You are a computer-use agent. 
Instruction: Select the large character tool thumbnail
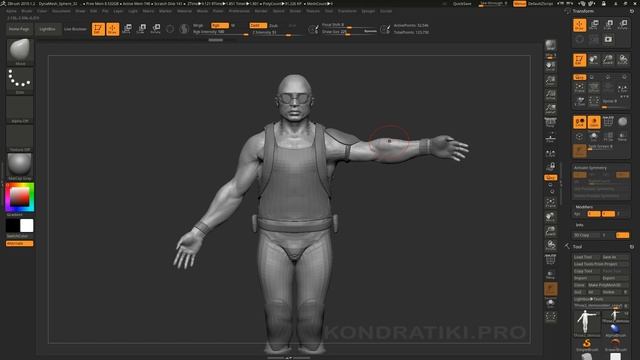[587, 323]
